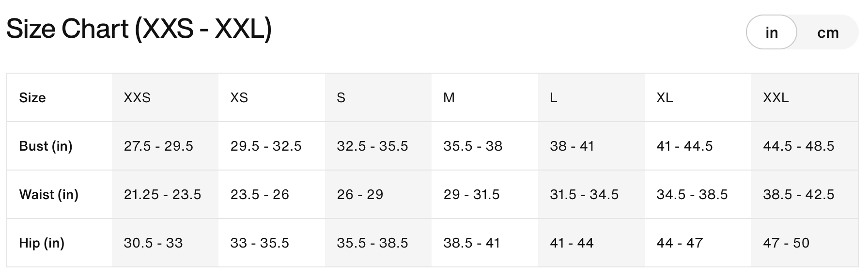Click the XS waist value 23.5 - 26
The image size is (868, 280).
pos(260,195)
